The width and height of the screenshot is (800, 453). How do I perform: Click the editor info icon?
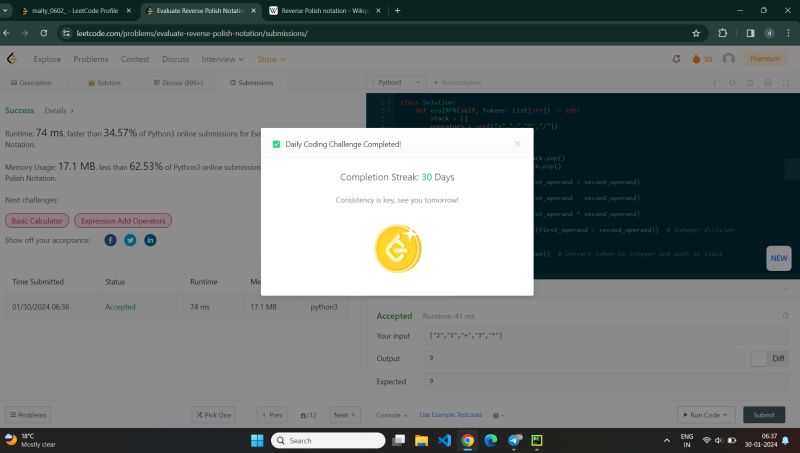[714, 83]
